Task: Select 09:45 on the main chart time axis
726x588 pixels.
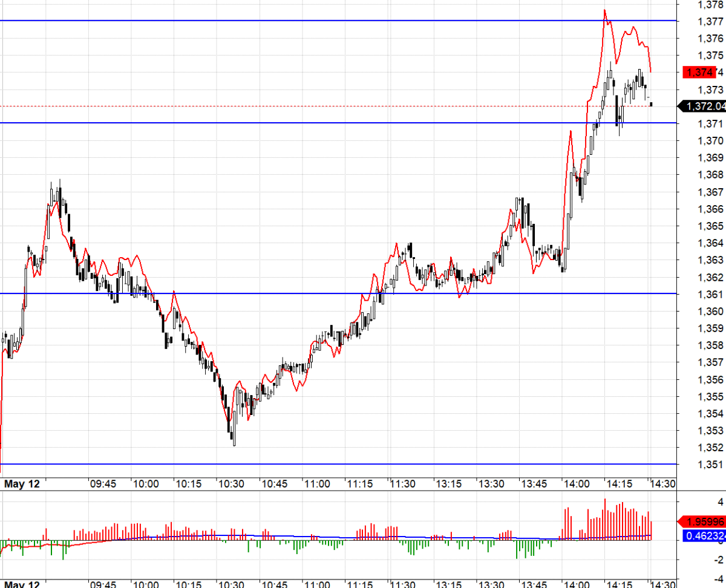Action: (x=103, y=484)
